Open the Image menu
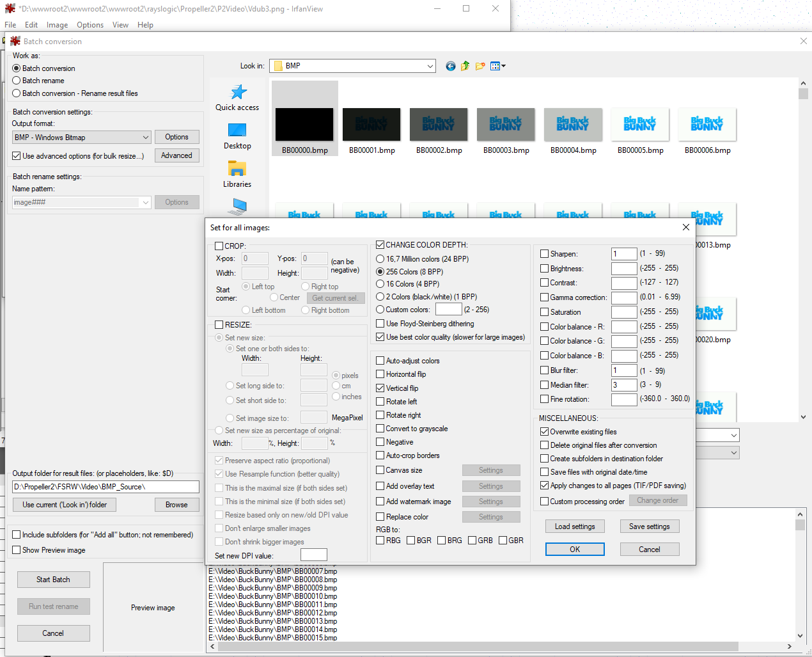Image resolution: width=812 pixels, height=657 pixels. pos(57,25)
